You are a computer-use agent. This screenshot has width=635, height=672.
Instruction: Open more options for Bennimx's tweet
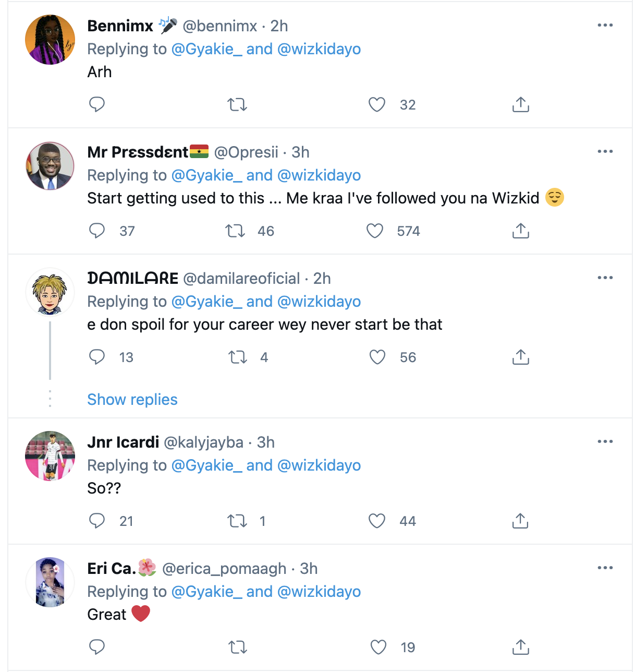[x=605, y=25]
